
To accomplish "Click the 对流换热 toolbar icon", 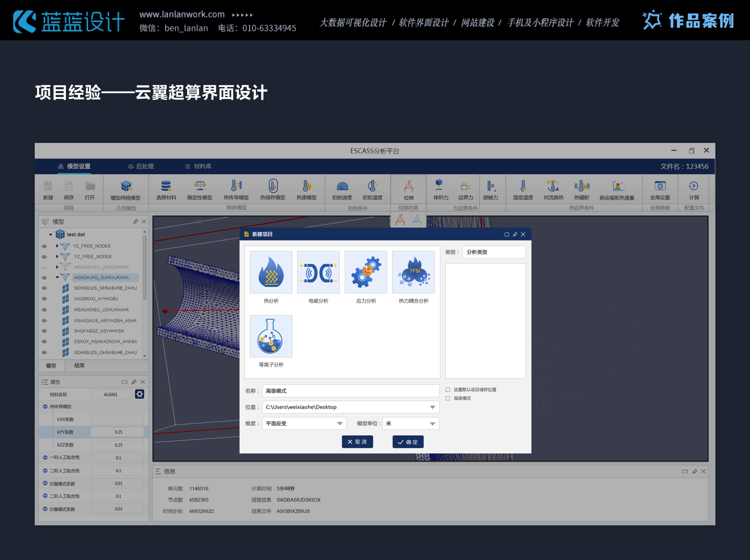I will point(553,186).
